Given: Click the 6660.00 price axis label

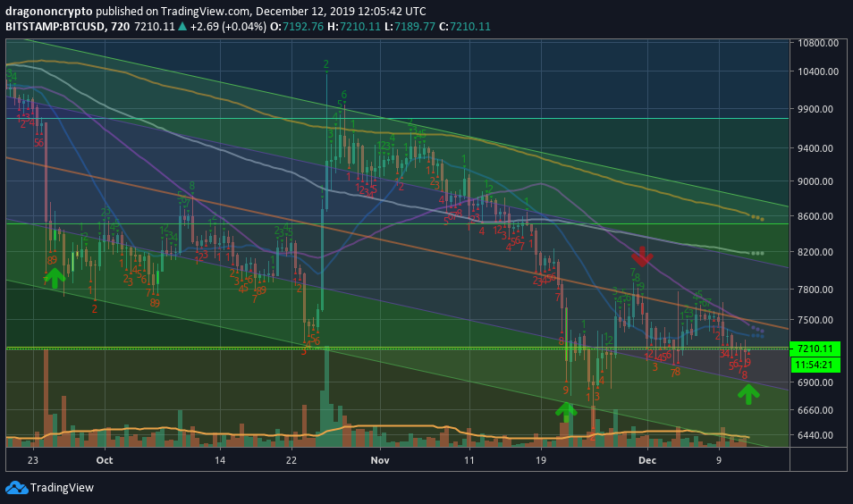Looking at the screenshot, I should pos(815,410).
